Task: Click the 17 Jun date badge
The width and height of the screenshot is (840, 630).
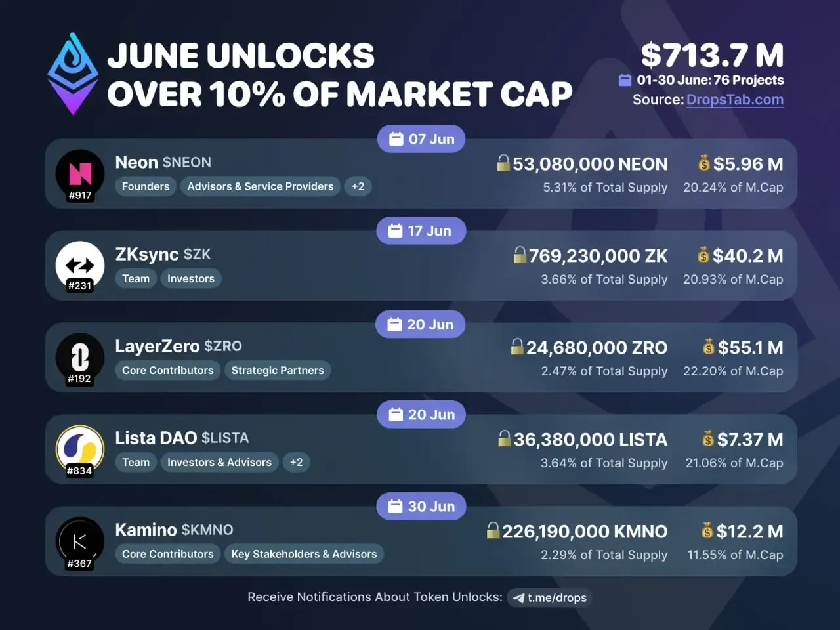Action: coord(421,231)
